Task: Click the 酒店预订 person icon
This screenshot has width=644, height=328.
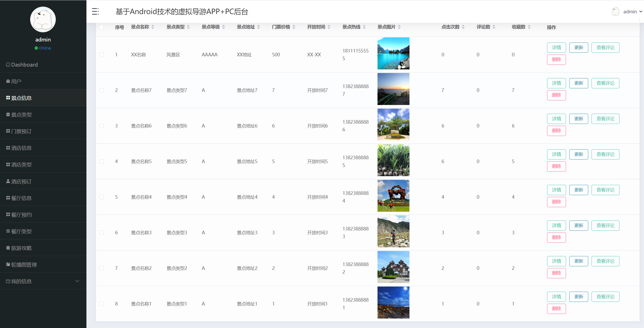Action: coord(8,181)
